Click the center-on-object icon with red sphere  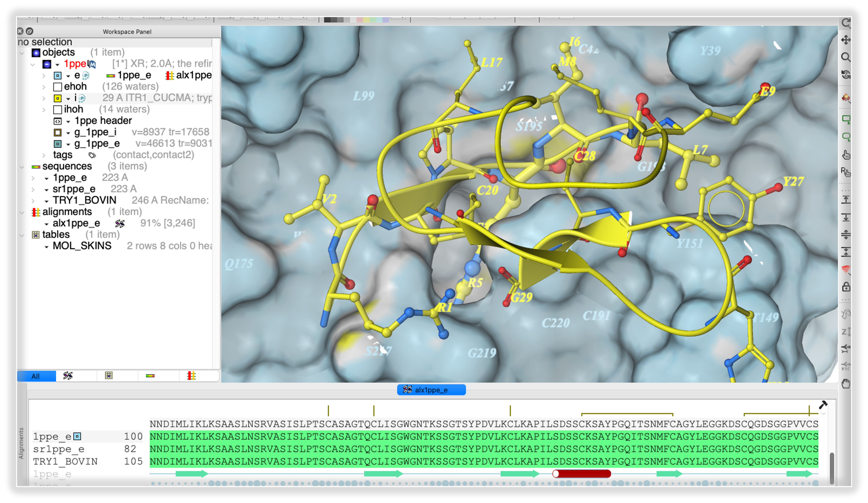pos(846,98)
